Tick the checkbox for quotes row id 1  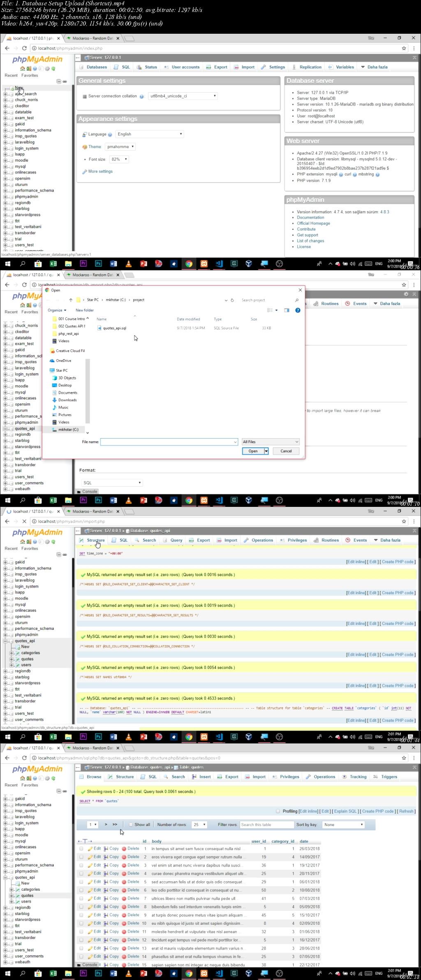point(81,848)
